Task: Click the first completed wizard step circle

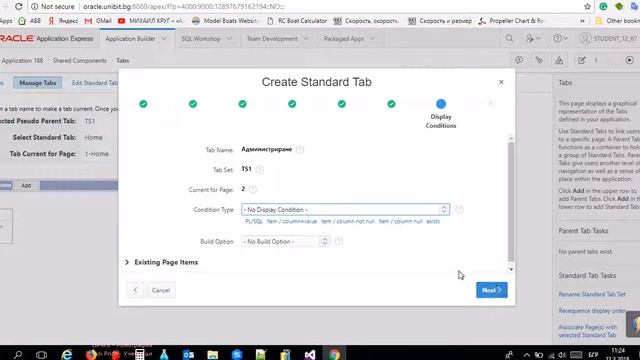Action: [143, 104]
